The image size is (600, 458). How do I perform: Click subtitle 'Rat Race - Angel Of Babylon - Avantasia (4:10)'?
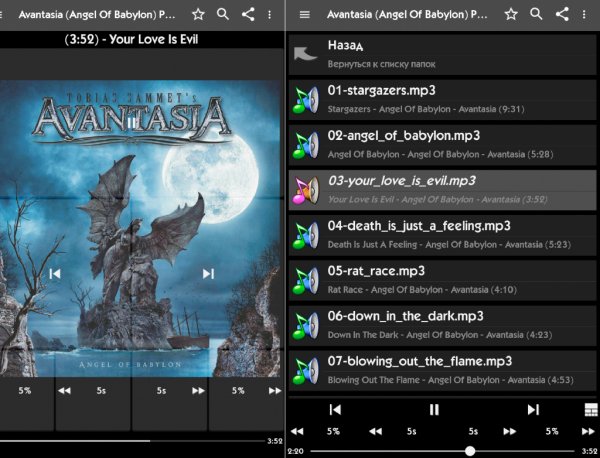(x=422, y=290)
